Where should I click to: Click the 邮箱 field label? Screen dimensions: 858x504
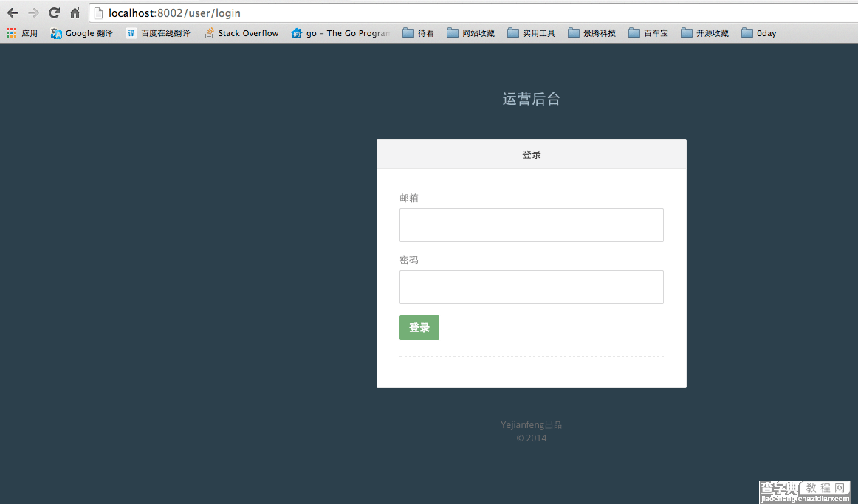[409, 198]
